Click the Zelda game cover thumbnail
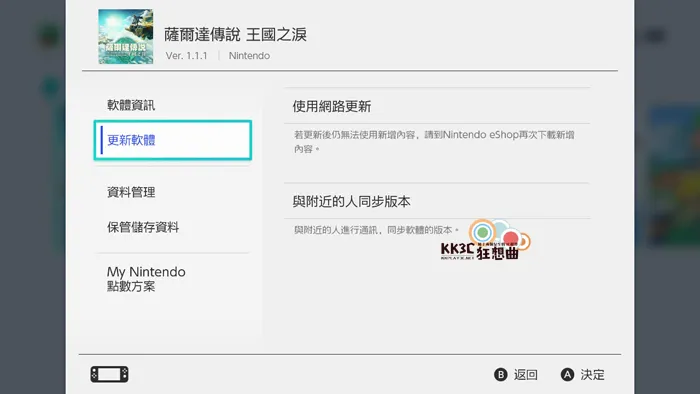 [x=126, y=37]
